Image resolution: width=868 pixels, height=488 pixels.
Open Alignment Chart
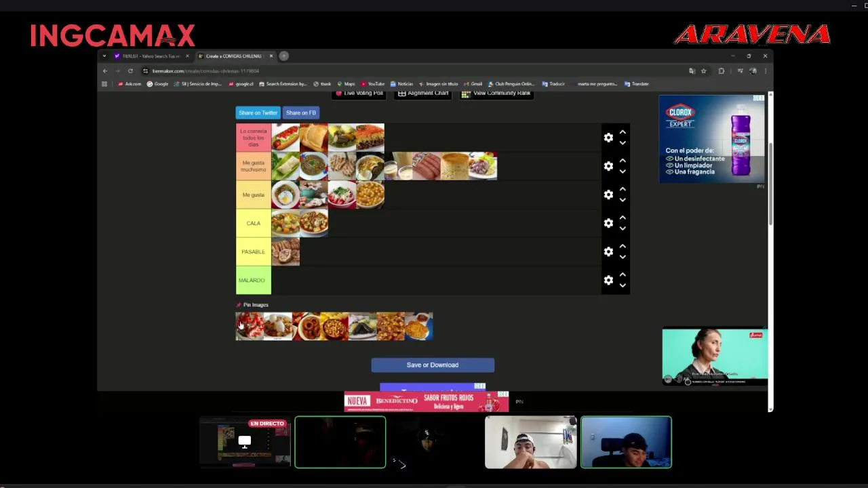[424, 94]
